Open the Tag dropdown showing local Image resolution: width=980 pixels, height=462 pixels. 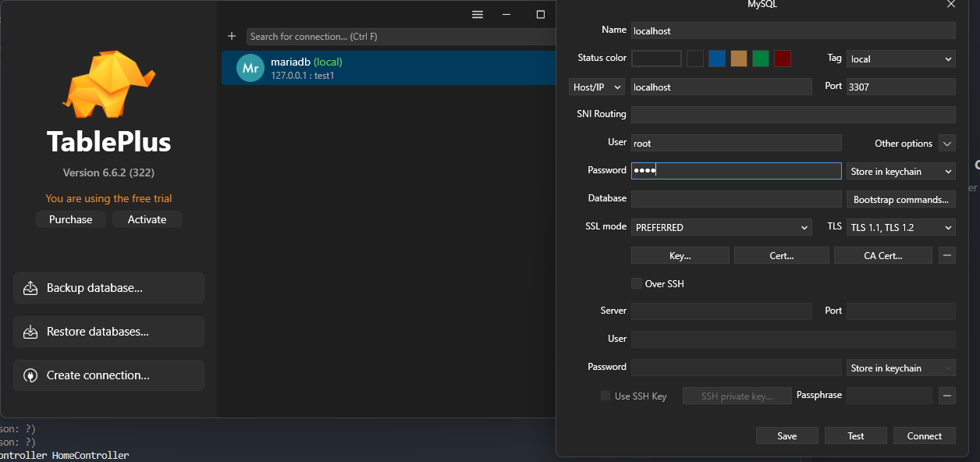coord(901,59)
